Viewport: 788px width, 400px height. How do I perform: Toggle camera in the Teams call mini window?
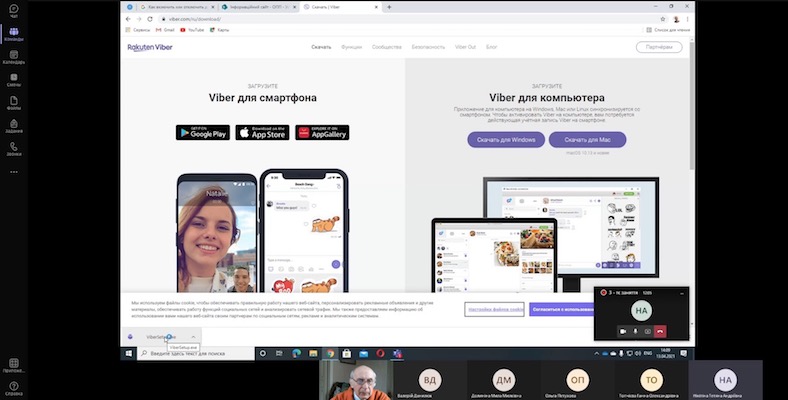(x=623, y=332)
